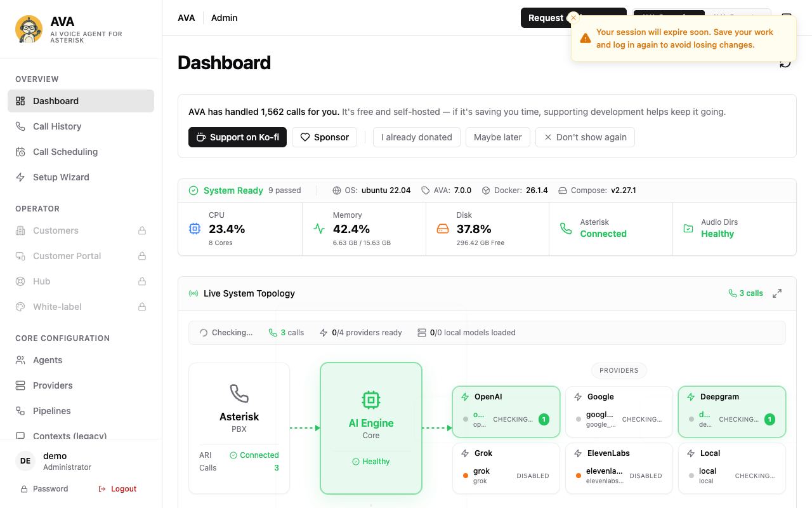Select the AI Engine Core node
812x508 pixels.
point(371,428)
